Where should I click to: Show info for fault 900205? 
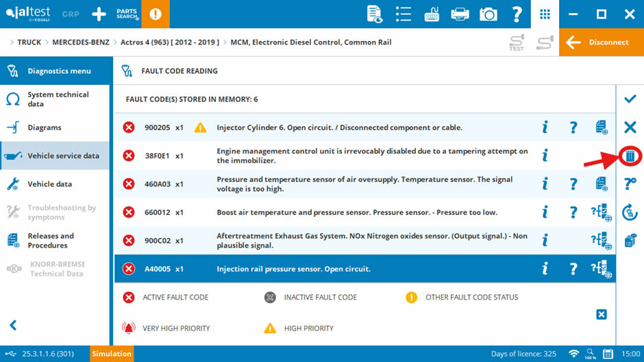coord(545,127)
